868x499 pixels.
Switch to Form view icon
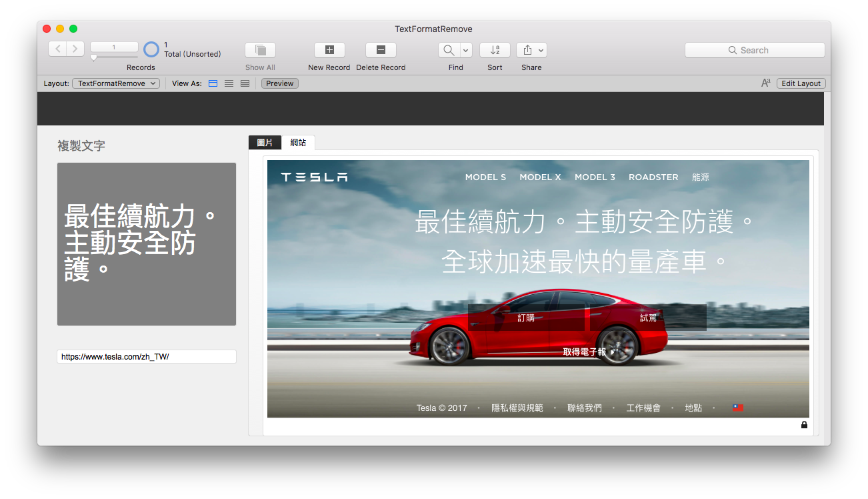pyautogui.click(x=213, y=83)
